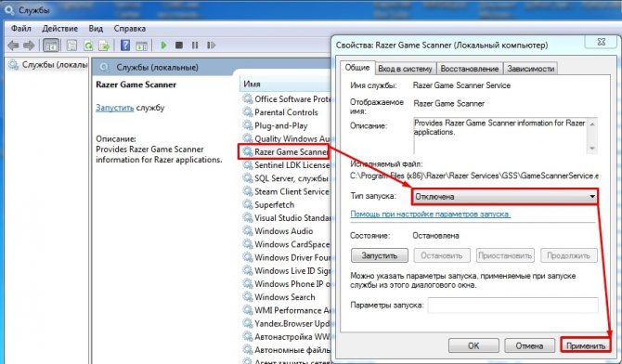Click the Stop service square icon
The height and width of the screenshot is (364, 622).
(x=179, y=45)
